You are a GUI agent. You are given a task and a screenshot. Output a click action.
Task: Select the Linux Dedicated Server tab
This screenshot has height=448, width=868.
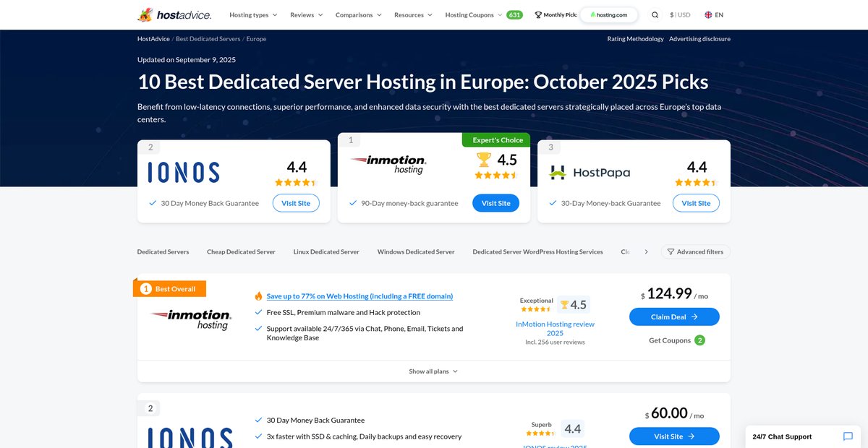coord(326,251)
